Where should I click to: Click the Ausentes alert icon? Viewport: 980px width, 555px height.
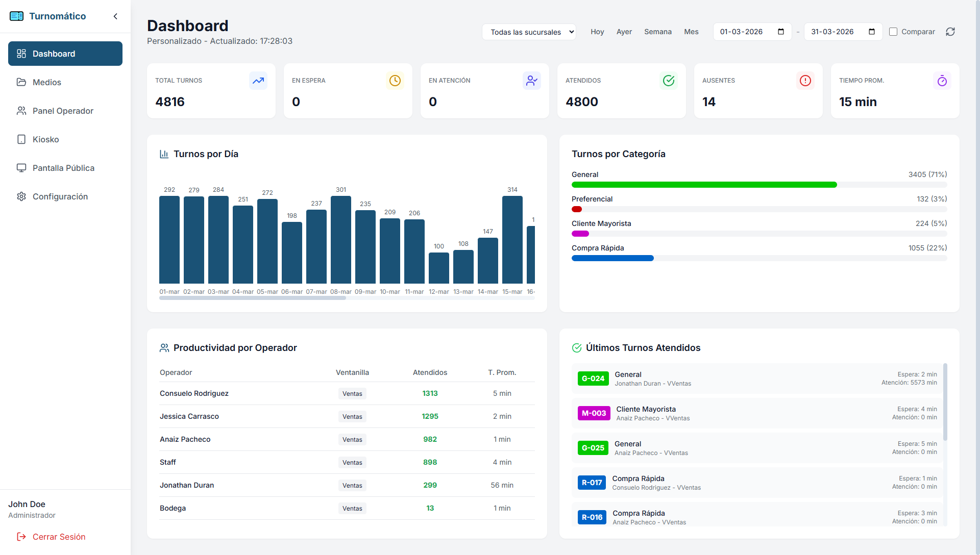(x=805, y=81)
